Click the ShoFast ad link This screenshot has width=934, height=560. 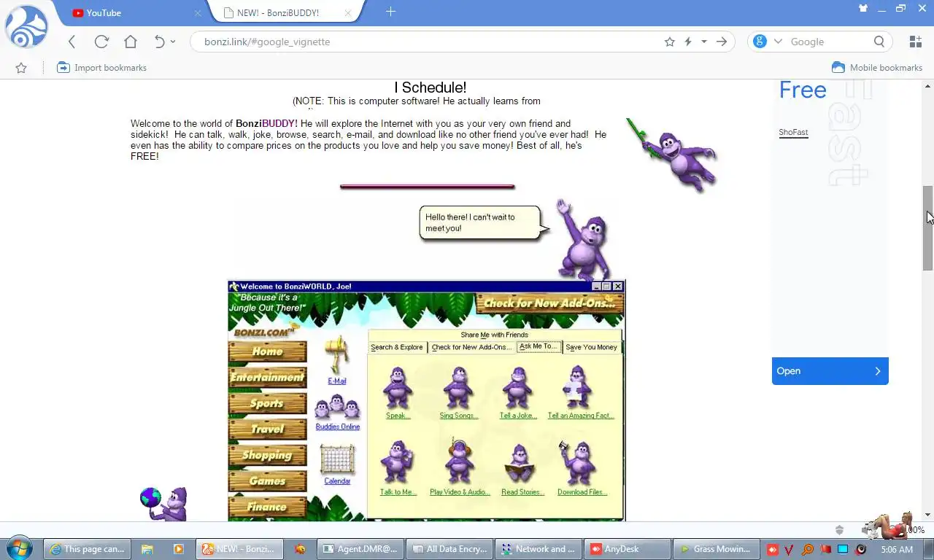click(x=793, y=132)
